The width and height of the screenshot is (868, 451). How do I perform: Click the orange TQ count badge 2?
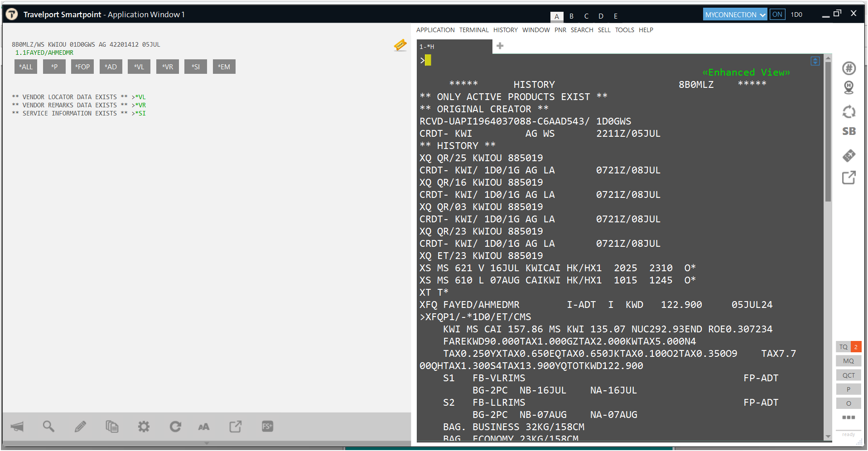pyautogui.click(x=856, y=347)
